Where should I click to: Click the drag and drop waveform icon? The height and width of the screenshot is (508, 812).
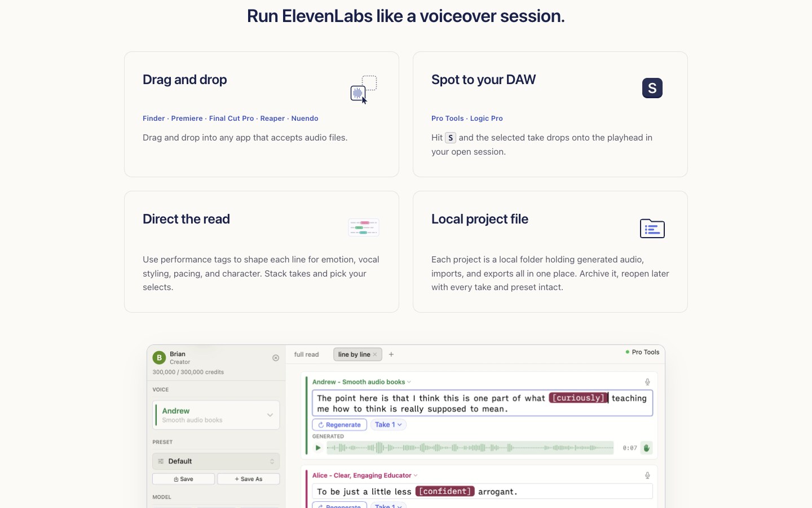click(x=364, y=90)
